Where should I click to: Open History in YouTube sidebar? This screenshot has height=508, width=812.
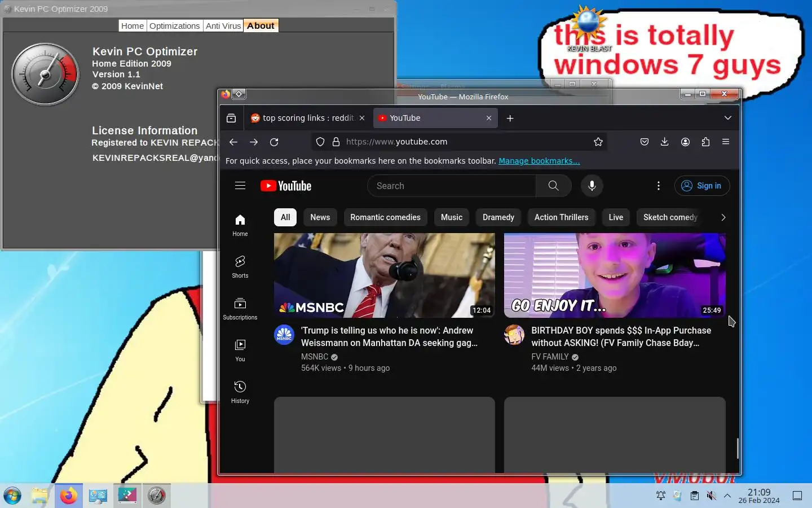(x=240, y=392)
